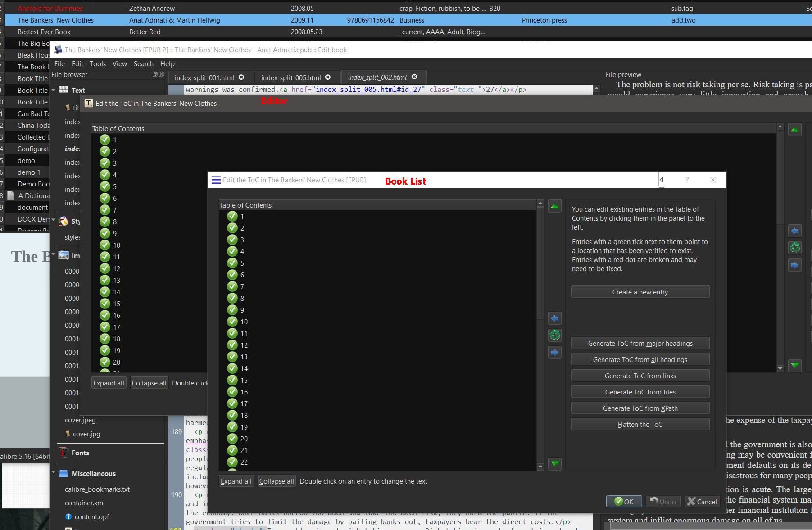Image resolution: width=812 pixels, height=530 pixels.
Task: Select calibre_bookmarks.txt in the File browser
Action: click(x=97, y=489)
